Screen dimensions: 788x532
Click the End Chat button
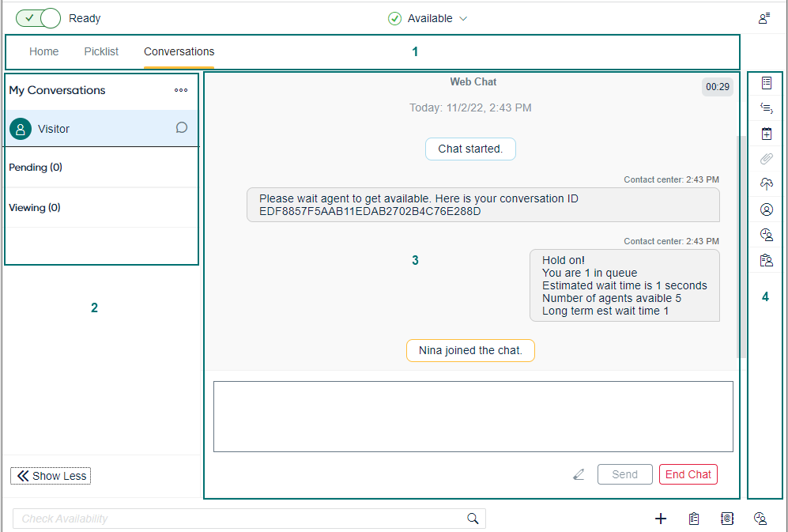(688, 474)
